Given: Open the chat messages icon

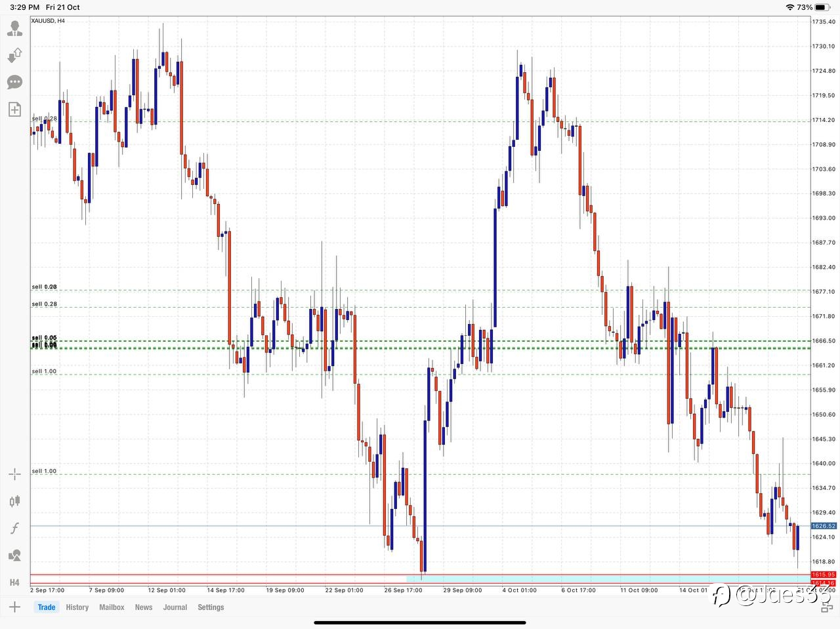Looking at the screenshot, I should (14, 82).
